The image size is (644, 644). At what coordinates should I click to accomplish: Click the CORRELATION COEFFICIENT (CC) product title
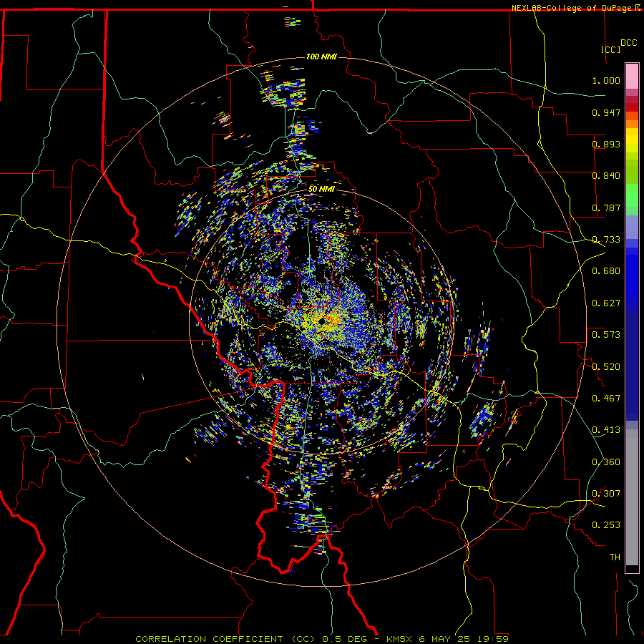pyautogui.click(x=225, y=639)
